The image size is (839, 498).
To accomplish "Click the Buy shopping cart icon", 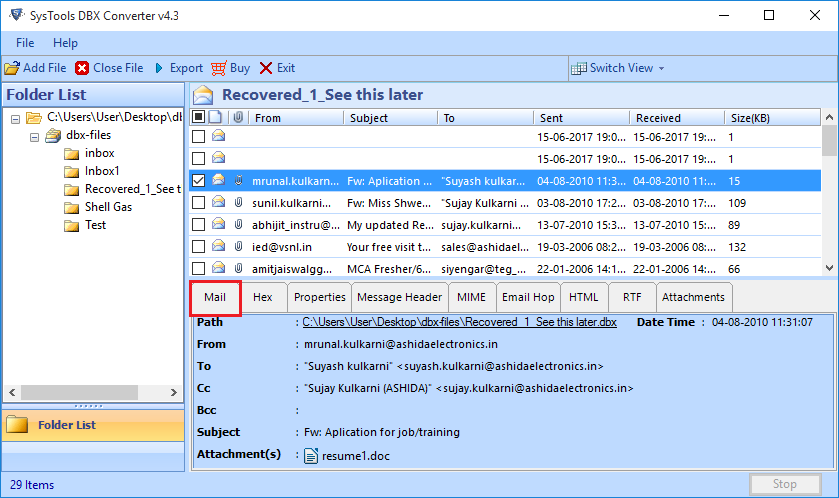I will (218, 68).
